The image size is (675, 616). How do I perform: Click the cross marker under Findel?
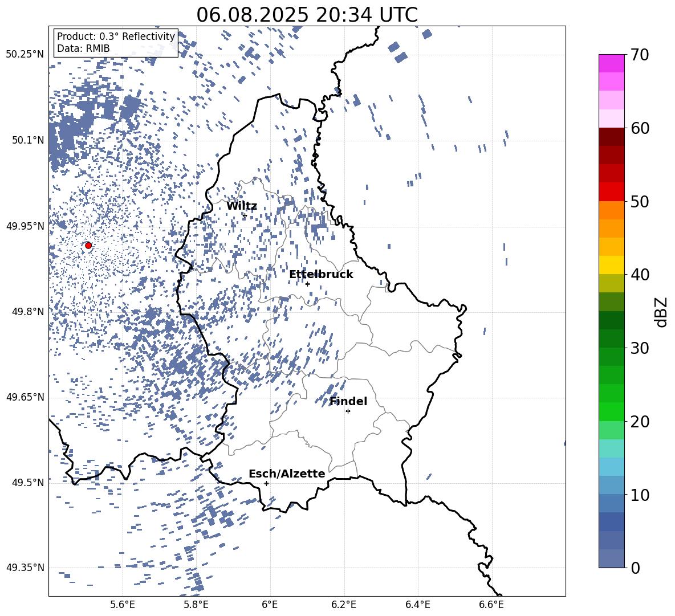pos(348,411)
